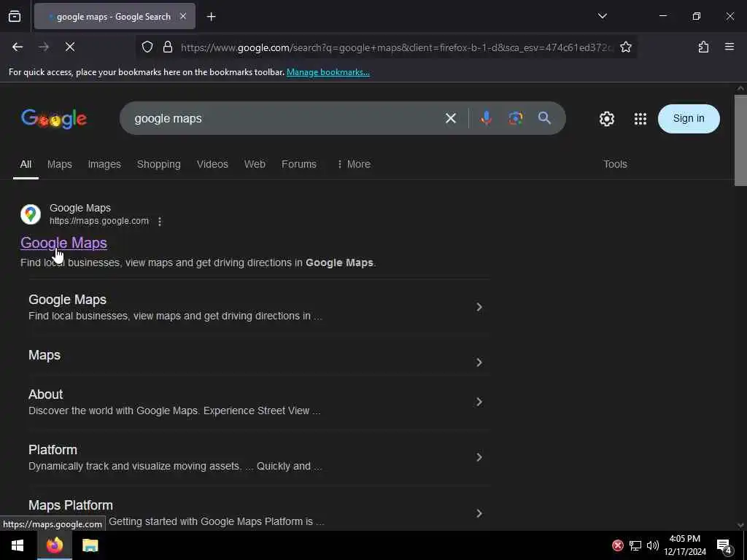Go to Google homepage via logo
Viewport: 747px width, 560px height.
coord(54,119)
